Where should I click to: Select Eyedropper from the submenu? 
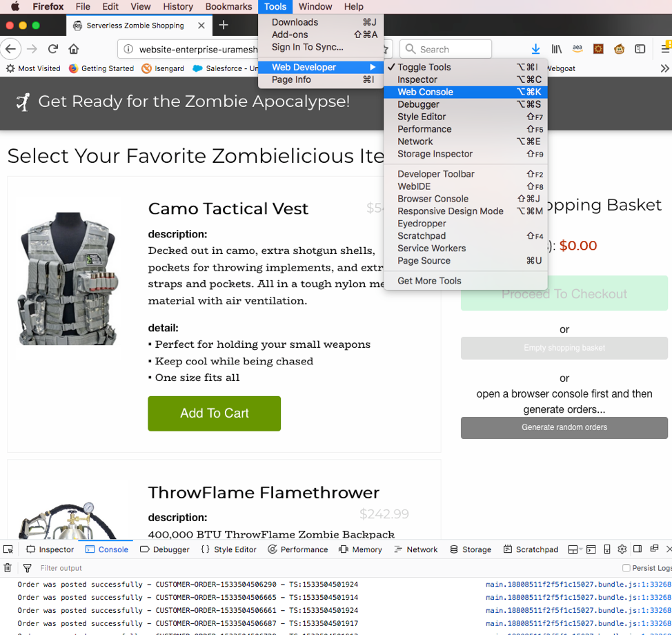point(466,224)
